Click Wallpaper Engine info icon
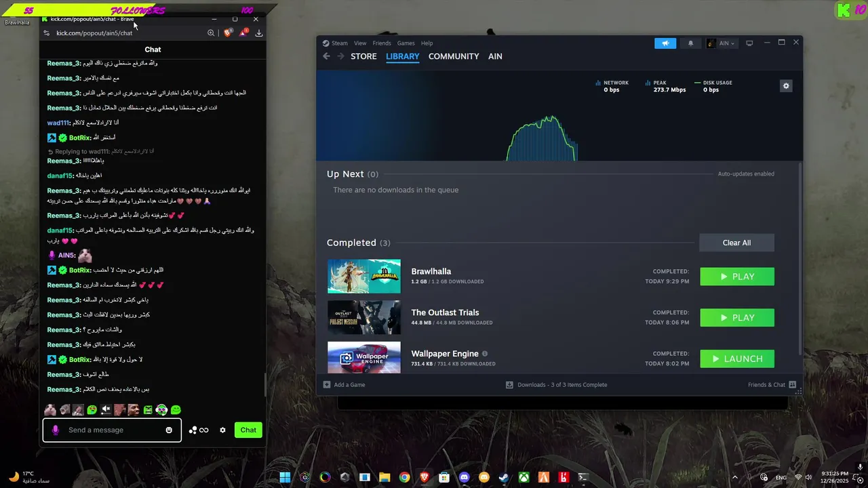 coord(485,354)
